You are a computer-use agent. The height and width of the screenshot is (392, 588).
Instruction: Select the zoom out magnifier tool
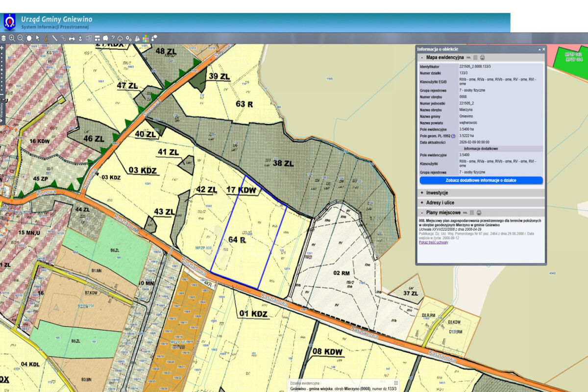pyautogui.click(x=21, y=38)
